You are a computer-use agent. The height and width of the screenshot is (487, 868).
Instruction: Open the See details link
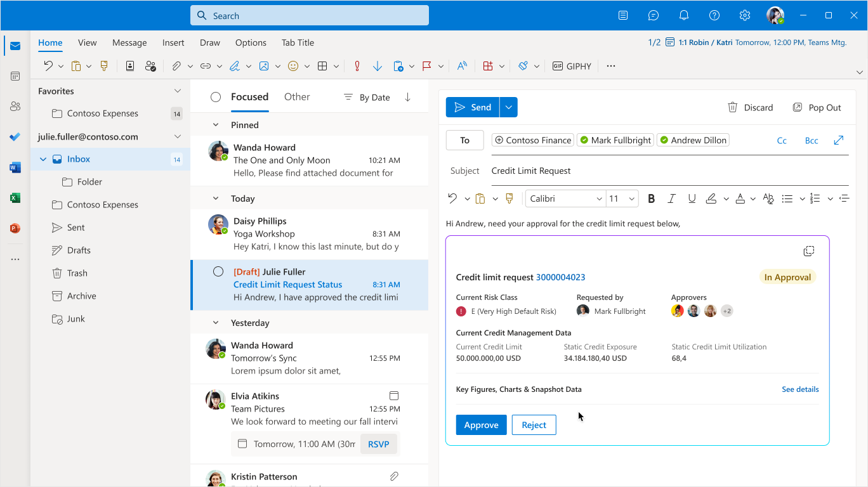pyautogui.click(x=800, y=389)
